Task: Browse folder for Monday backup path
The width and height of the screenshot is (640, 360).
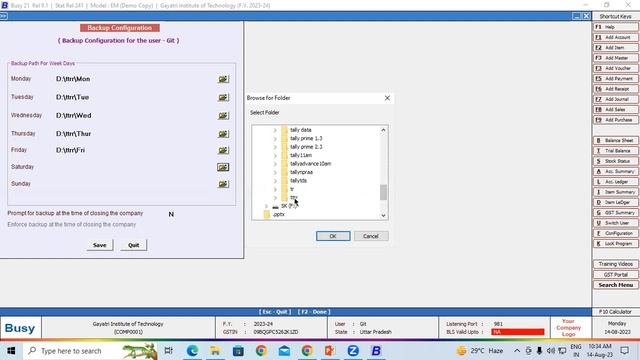Action: click(x=223, y=79)
